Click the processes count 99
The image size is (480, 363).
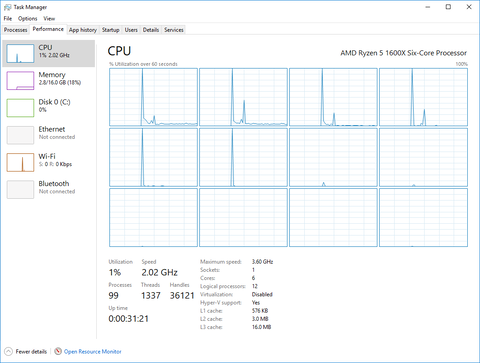[x=113, y=295]
